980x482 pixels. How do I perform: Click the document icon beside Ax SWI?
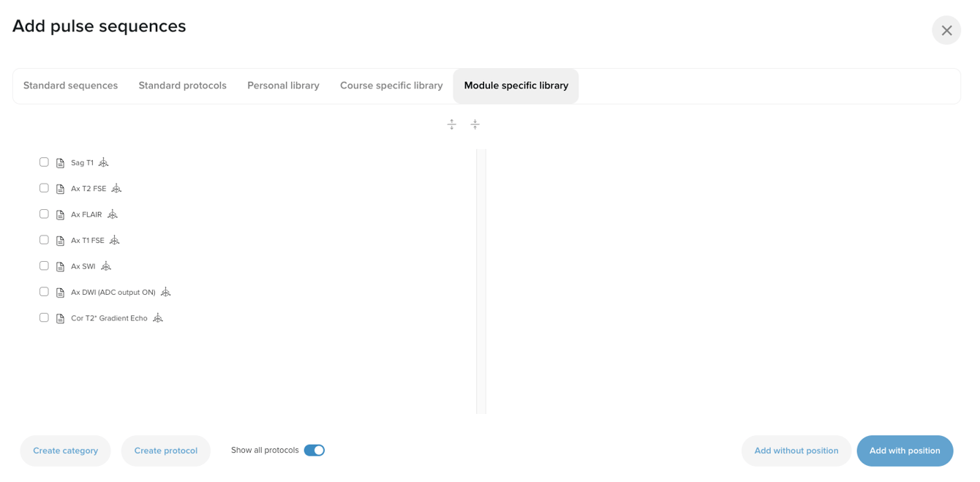[61, 266]
